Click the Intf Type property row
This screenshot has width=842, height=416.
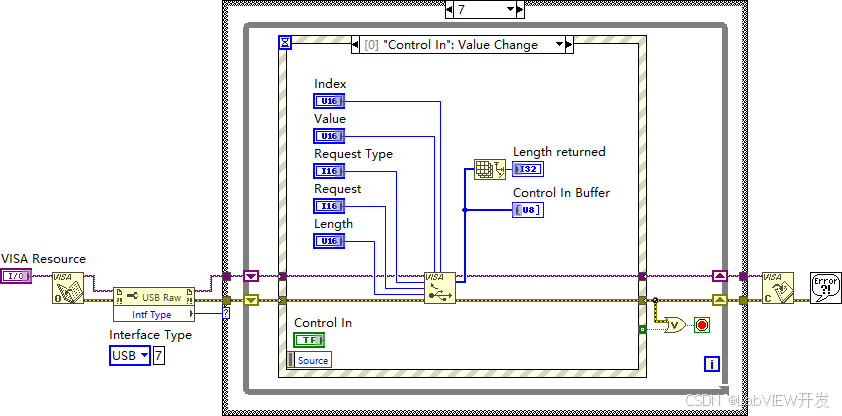[154, 315]
